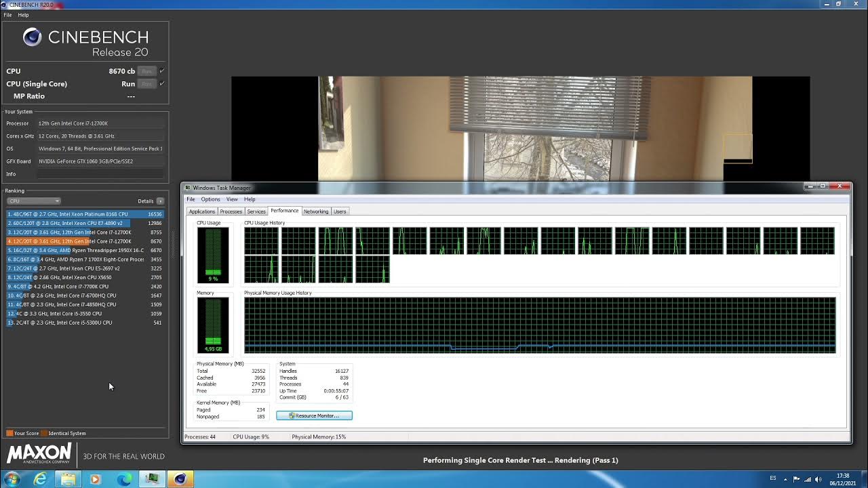
Task: Toggle the CPU test checkbox
Action: pos(161,70)
